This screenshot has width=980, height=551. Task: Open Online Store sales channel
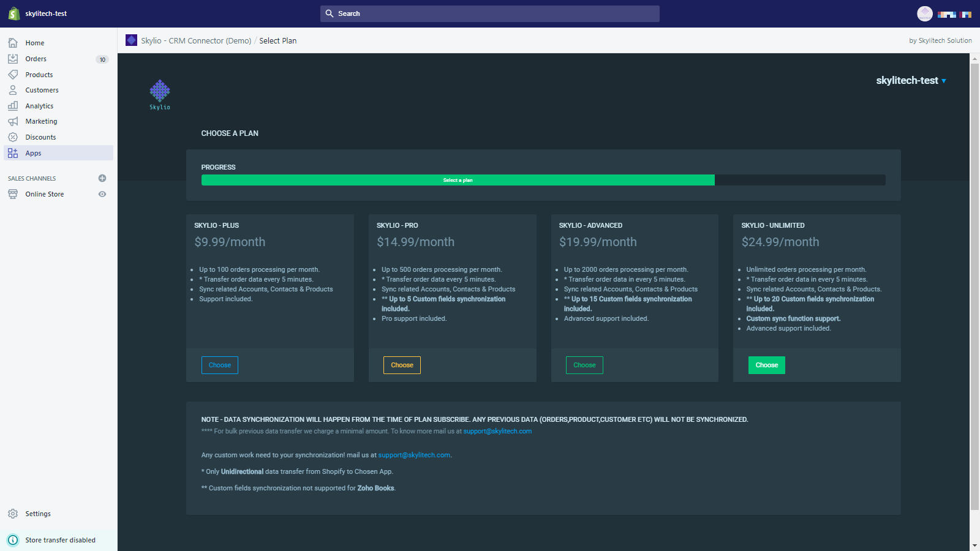pyautogui.click(x=45, y=194)
